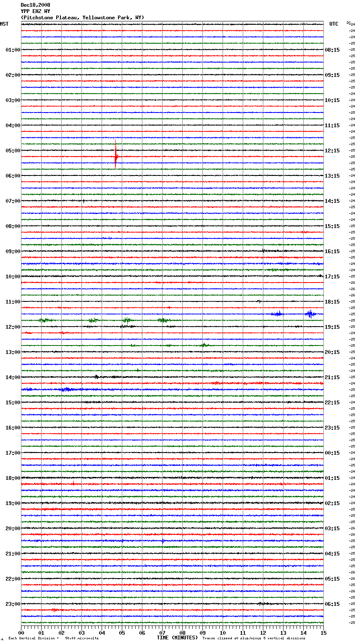
Task: Select the 14:00 MST row label
Action: tap(13, 377)
